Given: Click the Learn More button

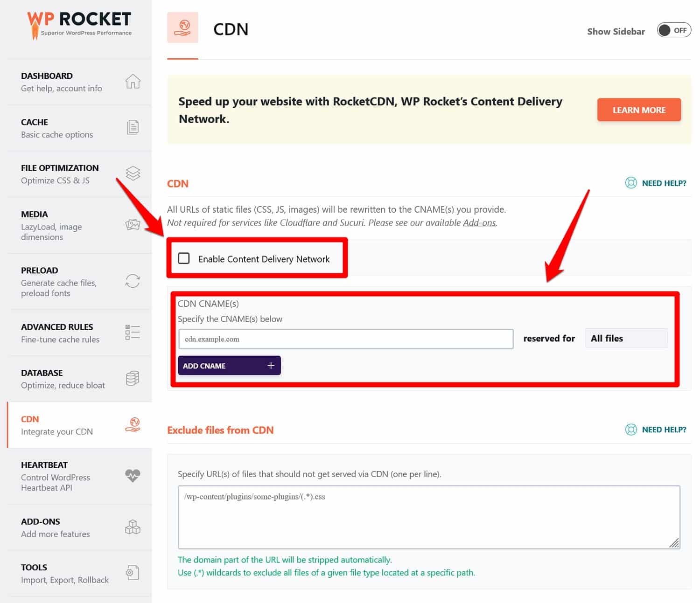Looking at the screenshot, I should 638,110.
